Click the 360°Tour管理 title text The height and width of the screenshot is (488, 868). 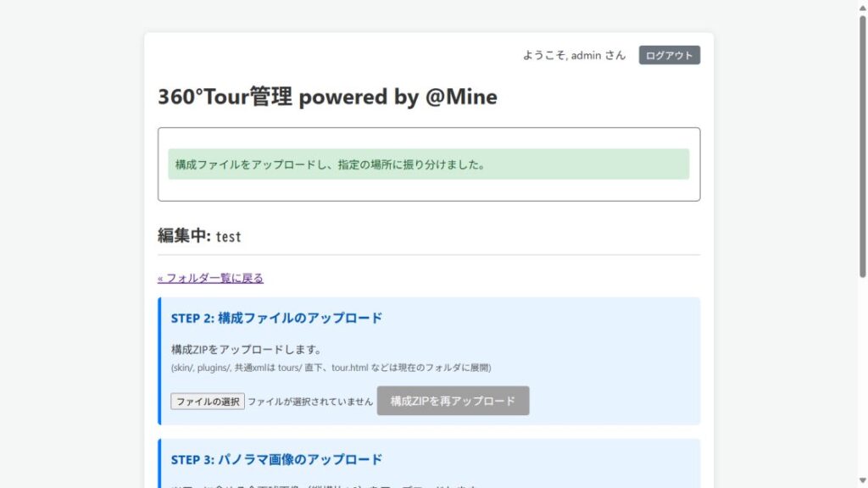pos(225,97)
